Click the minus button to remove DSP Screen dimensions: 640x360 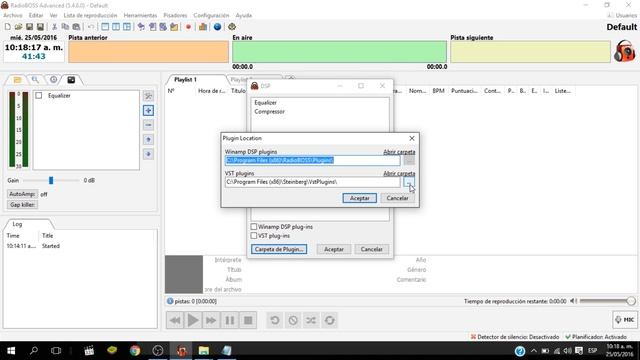pyautogui.click(x=148, y=125)
